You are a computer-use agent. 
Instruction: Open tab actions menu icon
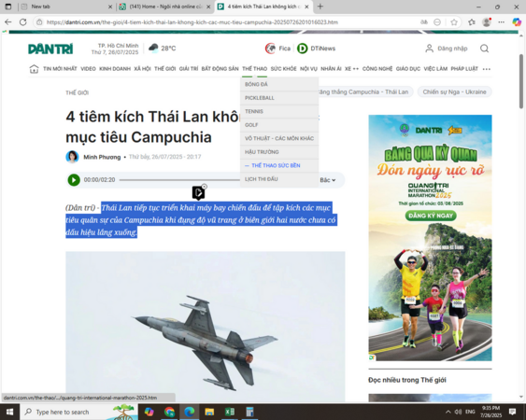click(x=8, y=7)
